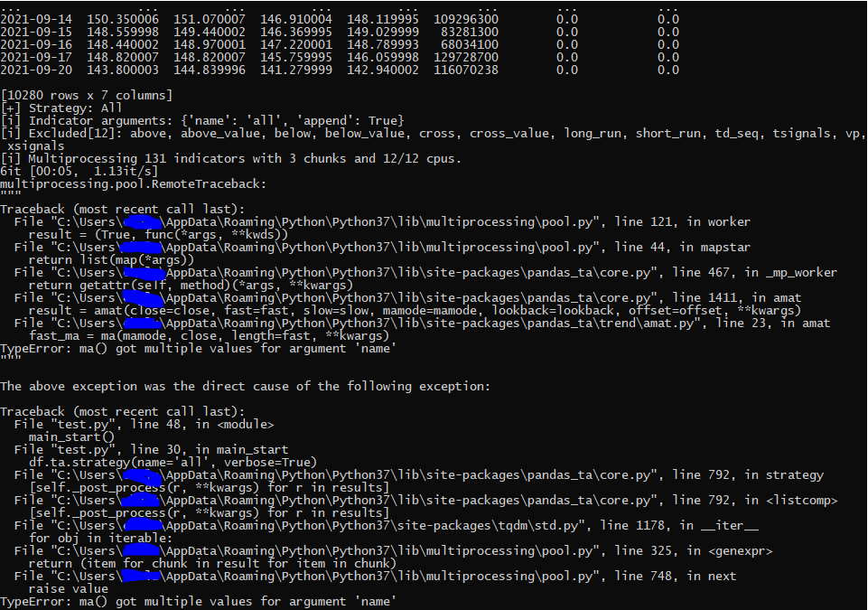This screenshot has width=868, height=610.
Task: Click the 'line 1178, in __iter__' text
Action: point(678,526)
